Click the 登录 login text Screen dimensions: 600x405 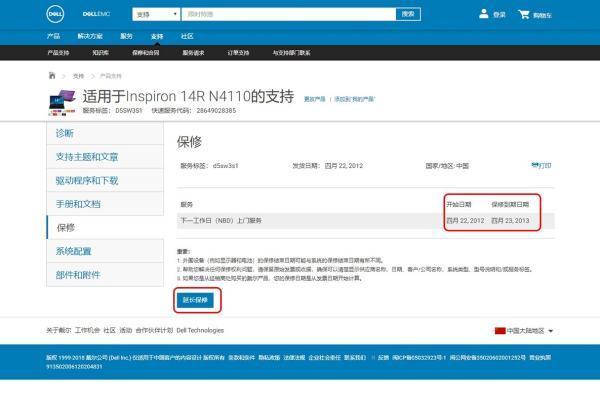[499, 15]
